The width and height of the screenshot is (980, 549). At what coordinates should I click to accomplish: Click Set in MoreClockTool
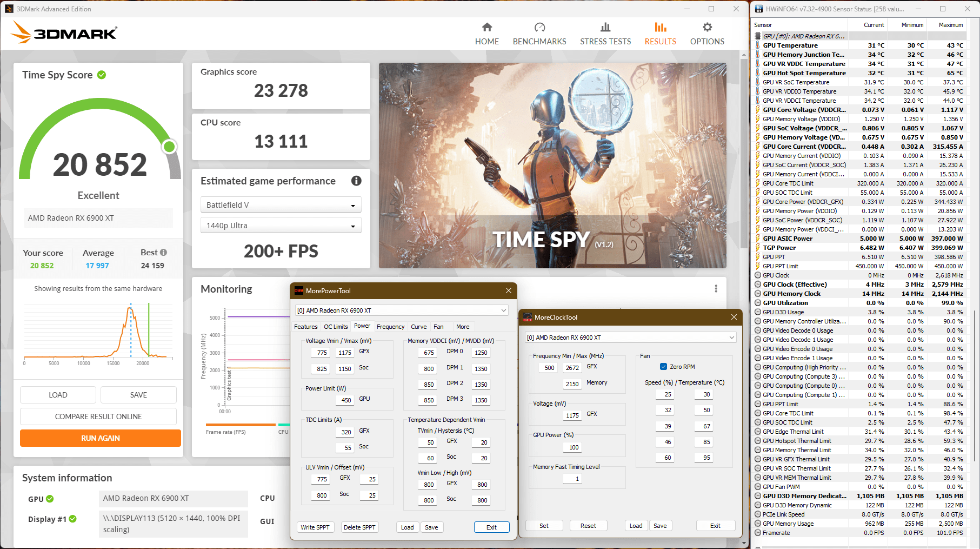pyautogui.click(x=544, y=526)
